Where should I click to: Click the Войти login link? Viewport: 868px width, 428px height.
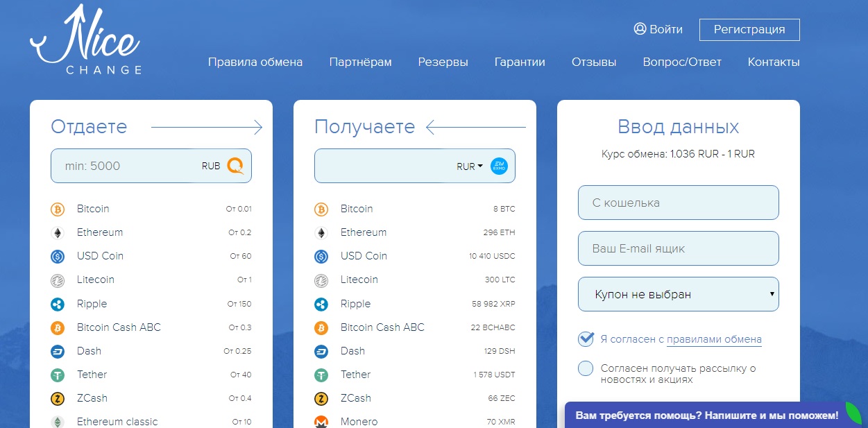click(658, 29)
